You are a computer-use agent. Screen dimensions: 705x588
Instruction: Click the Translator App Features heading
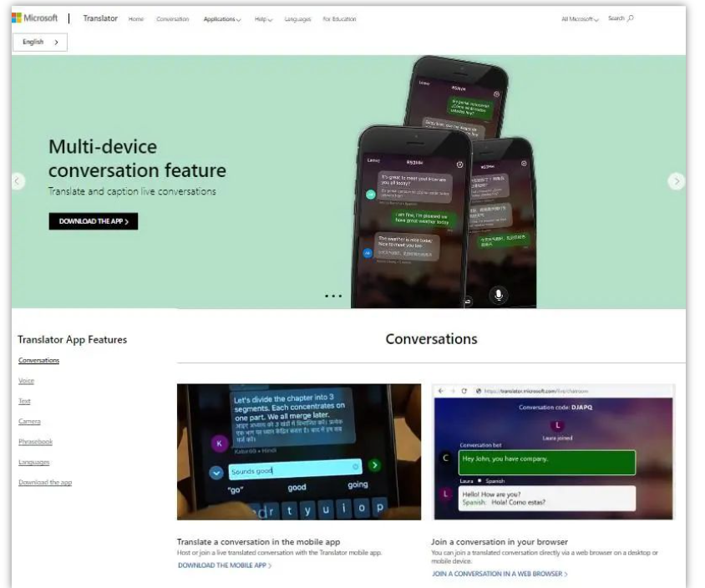point(73,339)
